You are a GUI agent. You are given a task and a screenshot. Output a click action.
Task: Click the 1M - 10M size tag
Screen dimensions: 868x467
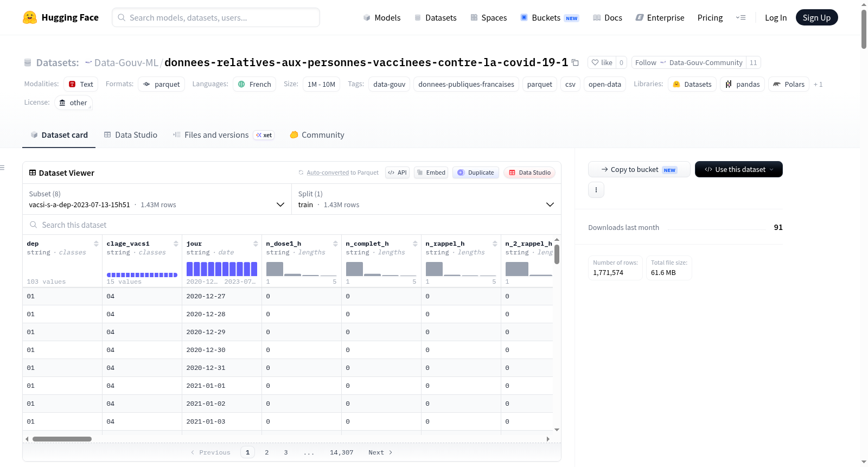[x=321, y=84]
